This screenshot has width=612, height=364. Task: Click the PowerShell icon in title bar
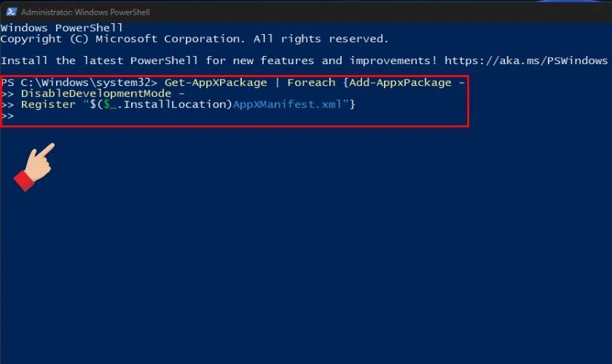pyautogui.click(x=12, y=12)
